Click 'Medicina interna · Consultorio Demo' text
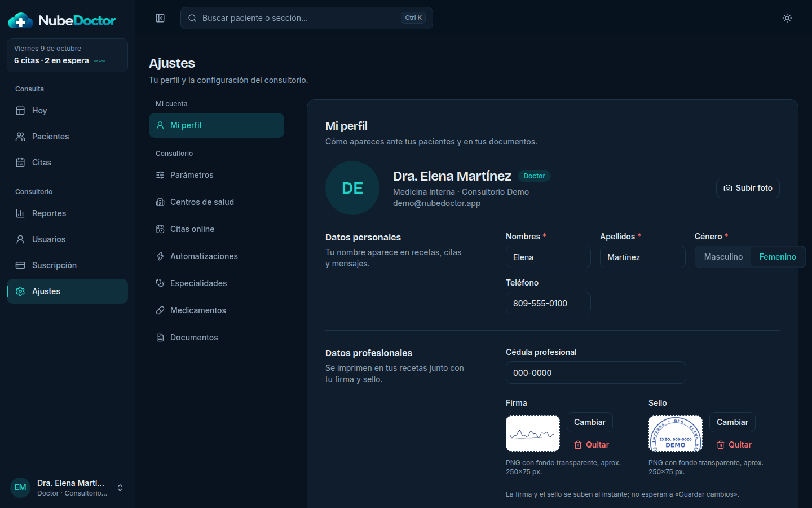Screen dimensions: 812x508 coord(461,192)
